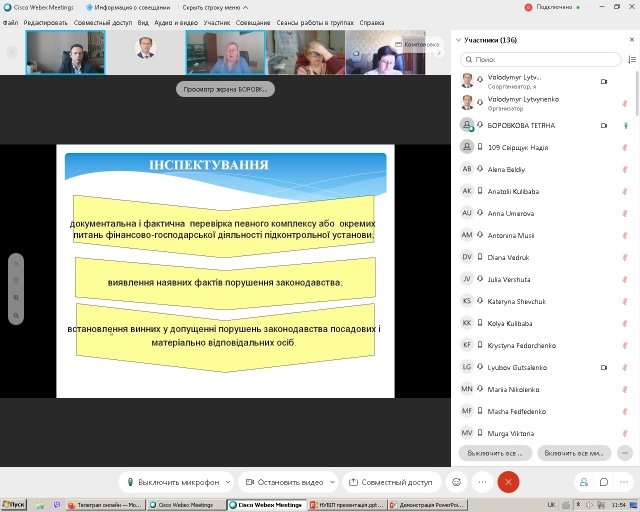Viewport: 640px width, 512px height.
Task: Open layout selector Компоновка
Action: 417,44
